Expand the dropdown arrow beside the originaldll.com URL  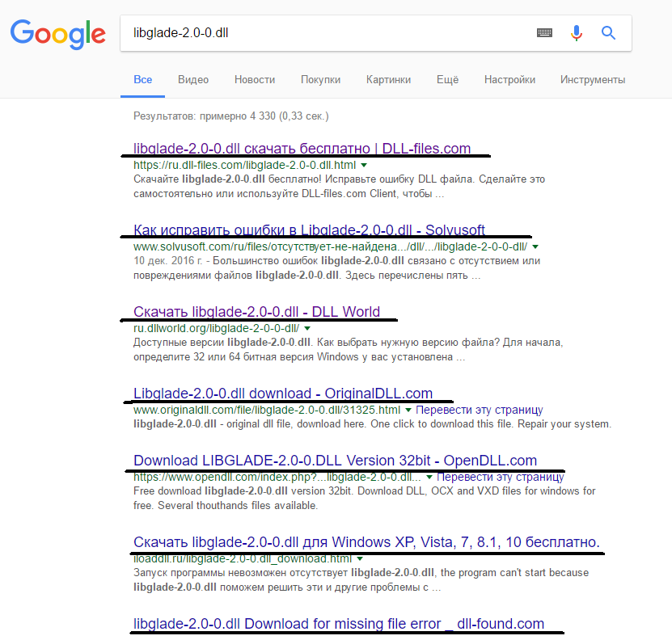coord(408,410)
